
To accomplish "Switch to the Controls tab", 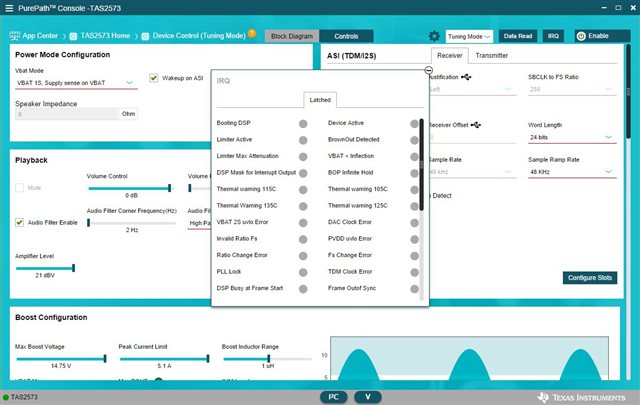I will [346, 36].
